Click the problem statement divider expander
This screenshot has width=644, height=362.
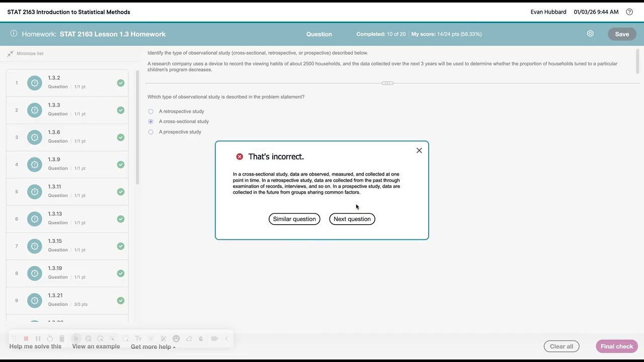click(387, 83)
